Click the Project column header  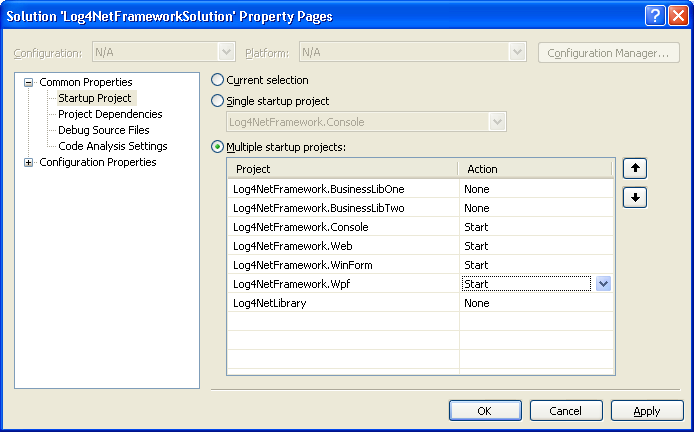(x=343, y=169)
